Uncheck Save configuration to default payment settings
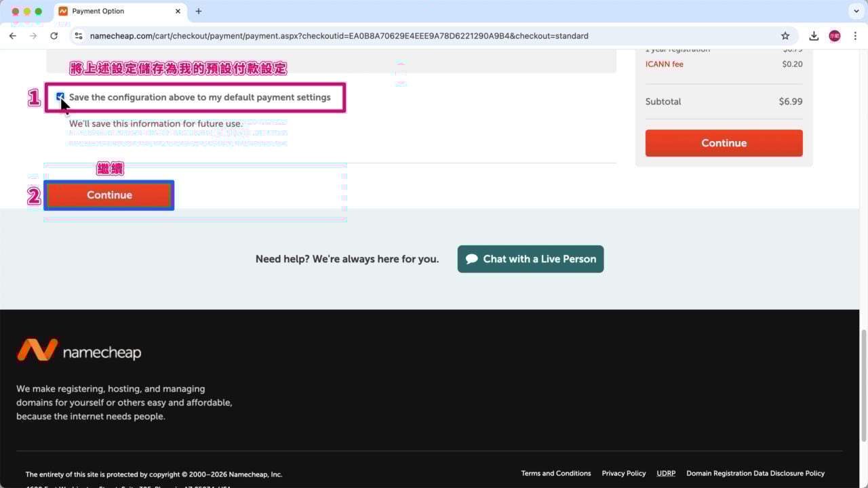 point(60,97)
